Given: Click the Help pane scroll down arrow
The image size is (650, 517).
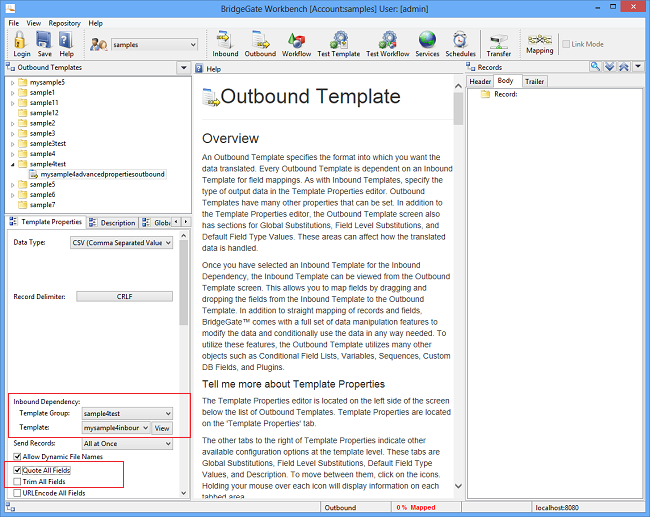Looking at the screenshot, I should (x=458, y=485).
